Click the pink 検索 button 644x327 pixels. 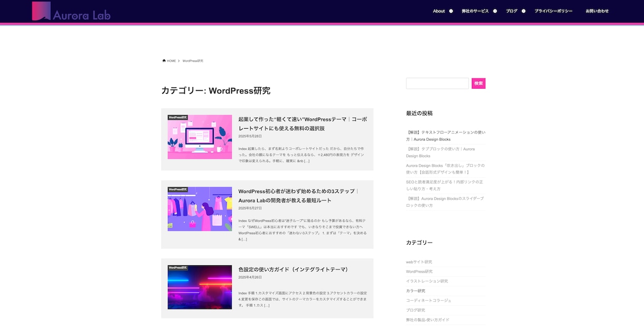(478, 83)
